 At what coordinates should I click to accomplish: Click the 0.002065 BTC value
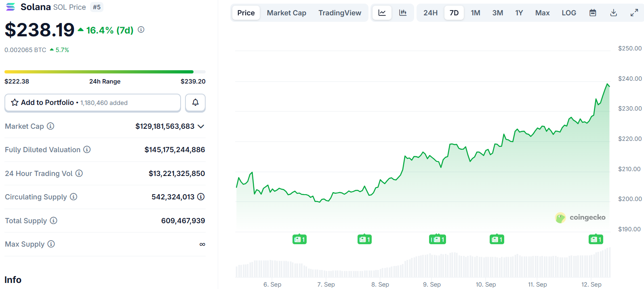25,50
